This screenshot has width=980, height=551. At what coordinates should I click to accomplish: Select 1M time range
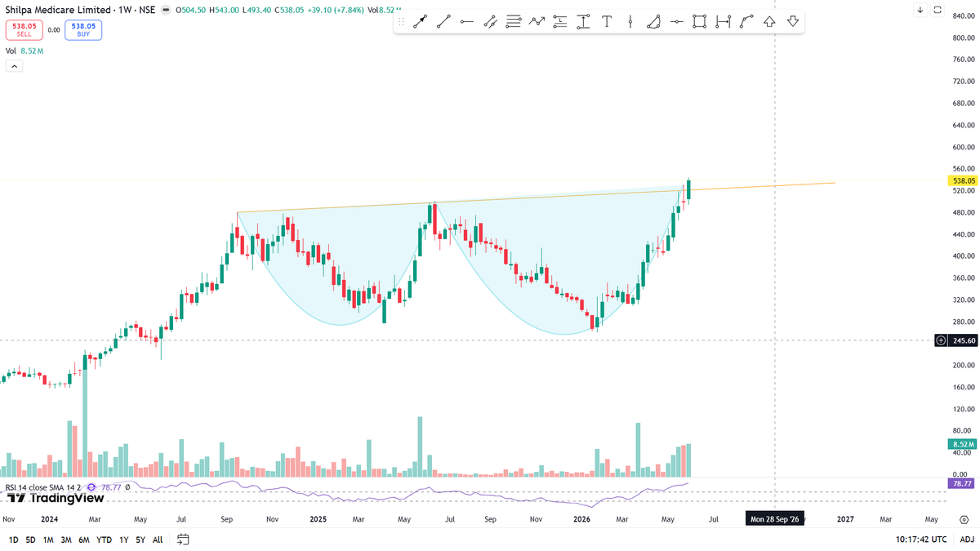[x=48, y=540]
